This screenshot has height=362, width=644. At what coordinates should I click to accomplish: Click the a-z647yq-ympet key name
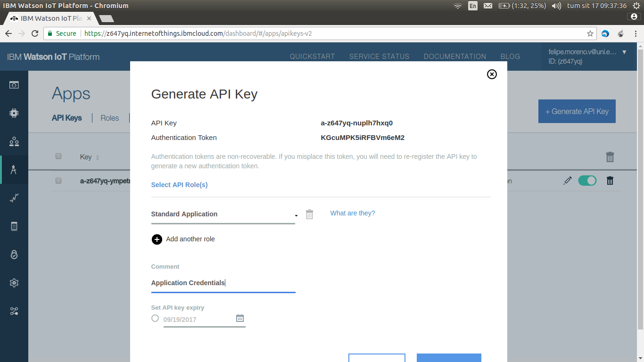[105, 181]
